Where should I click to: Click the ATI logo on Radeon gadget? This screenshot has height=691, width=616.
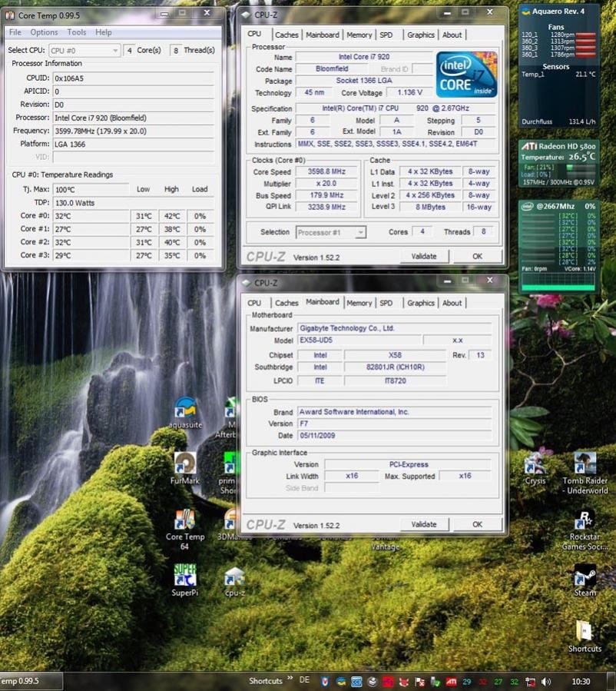(x=528, y=146)
